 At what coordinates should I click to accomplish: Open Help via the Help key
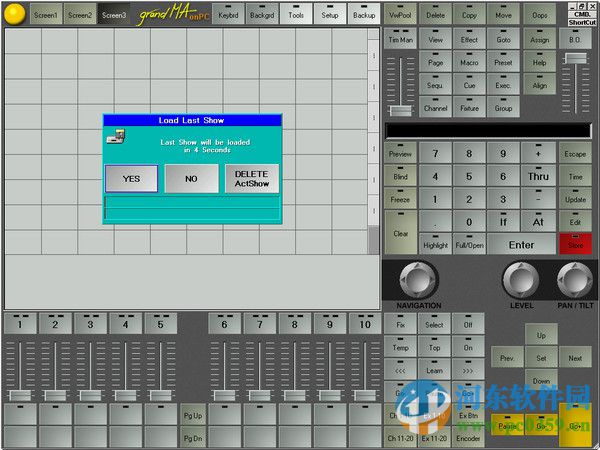540,62
